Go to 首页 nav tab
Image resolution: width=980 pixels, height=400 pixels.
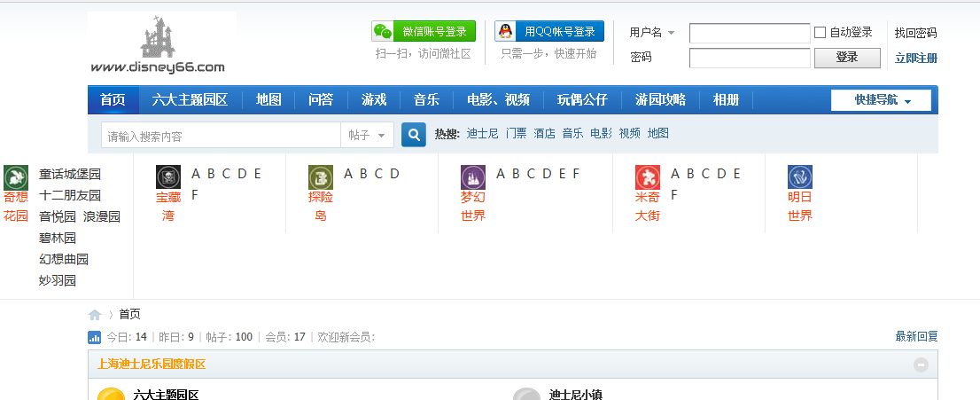(x=113, y=99)
